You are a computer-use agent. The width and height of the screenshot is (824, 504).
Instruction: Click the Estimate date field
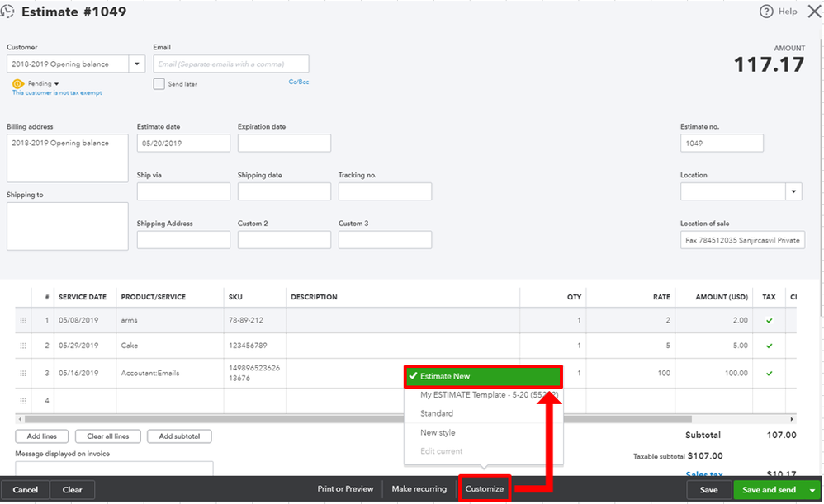[183, 144]
